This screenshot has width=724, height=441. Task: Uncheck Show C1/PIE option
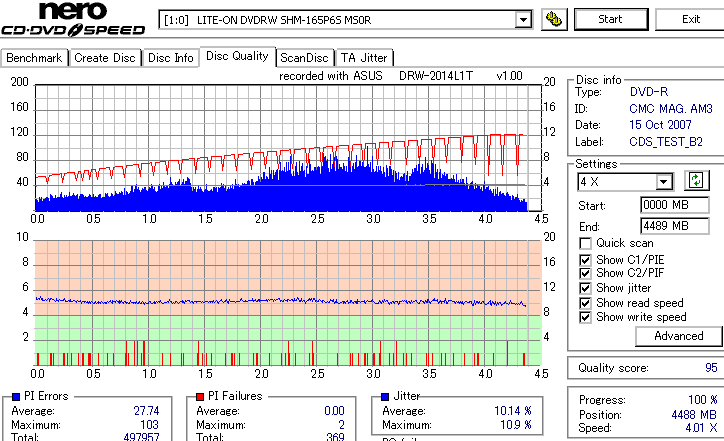click(585, 260)
